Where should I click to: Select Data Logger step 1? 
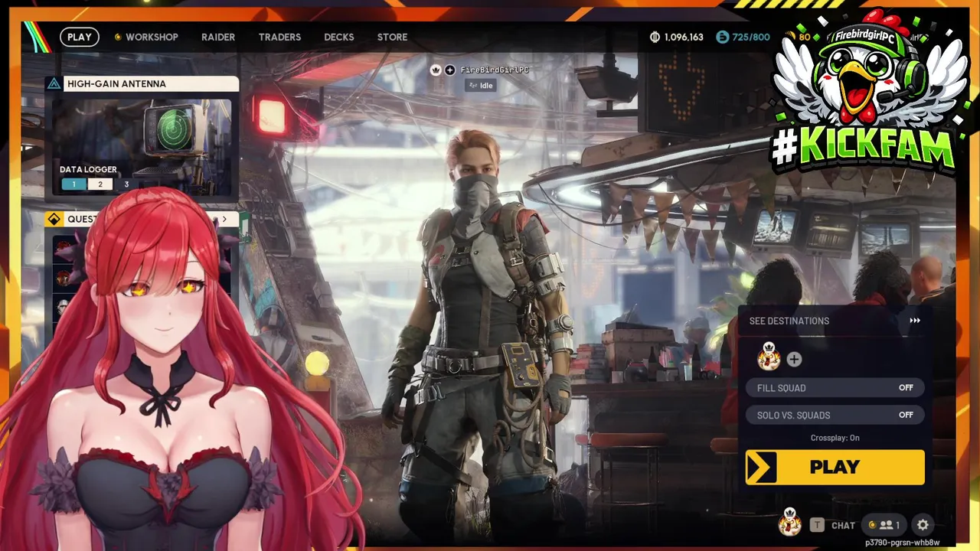pos(73,184)
